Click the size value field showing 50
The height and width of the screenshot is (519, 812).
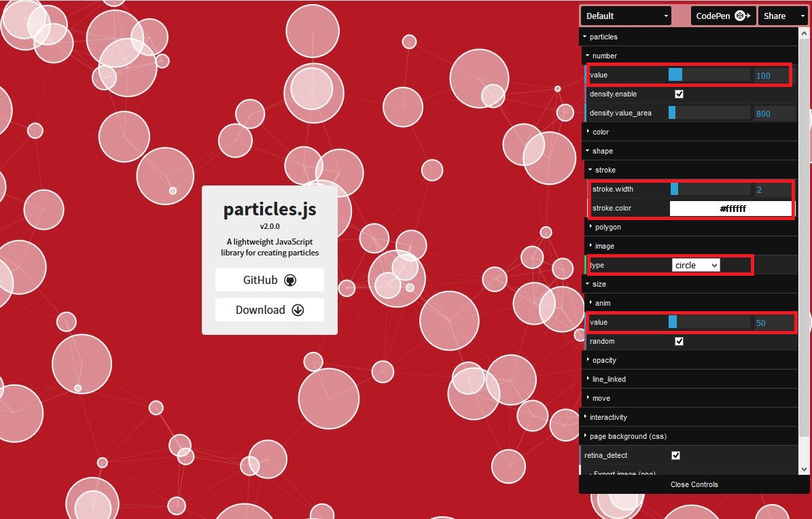click(x=774, y=323)
